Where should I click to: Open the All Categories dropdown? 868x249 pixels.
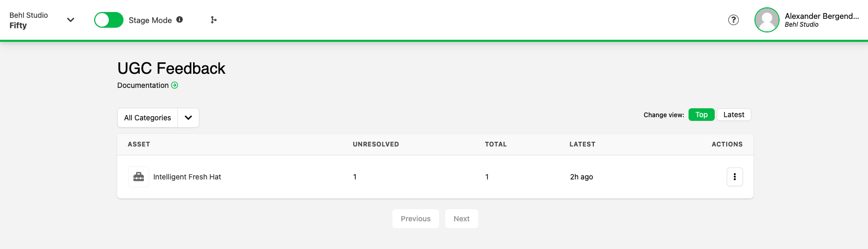148,118
